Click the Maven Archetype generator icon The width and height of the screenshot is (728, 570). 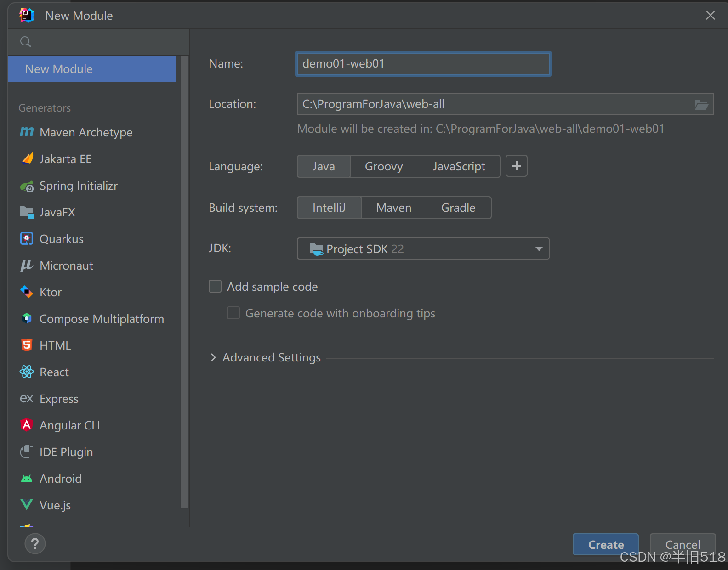[27, 132]
